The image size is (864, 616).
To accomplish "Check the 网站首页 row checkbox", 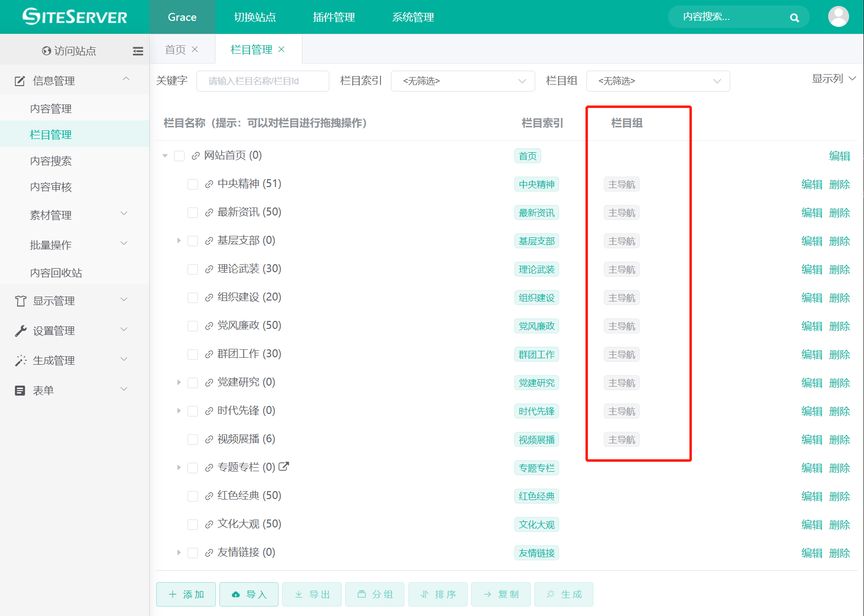I will click(x=179, y=155).
